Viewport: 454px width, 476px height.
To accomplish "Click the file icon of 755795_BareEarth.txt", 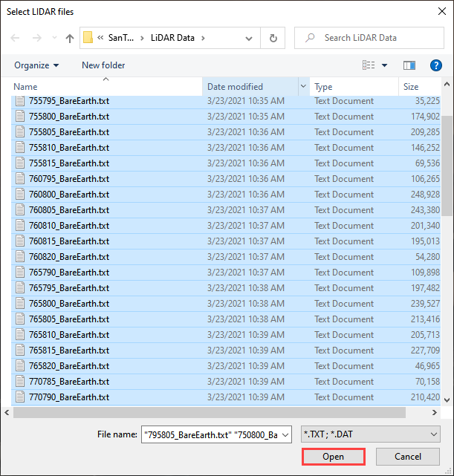I will tap(21, 101).
